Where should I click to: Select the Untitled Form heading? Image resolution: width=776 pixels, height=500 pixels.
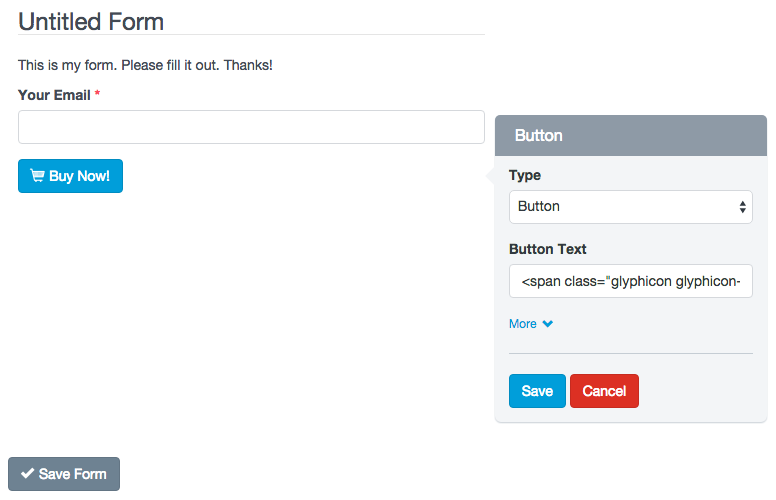(91, 21)
